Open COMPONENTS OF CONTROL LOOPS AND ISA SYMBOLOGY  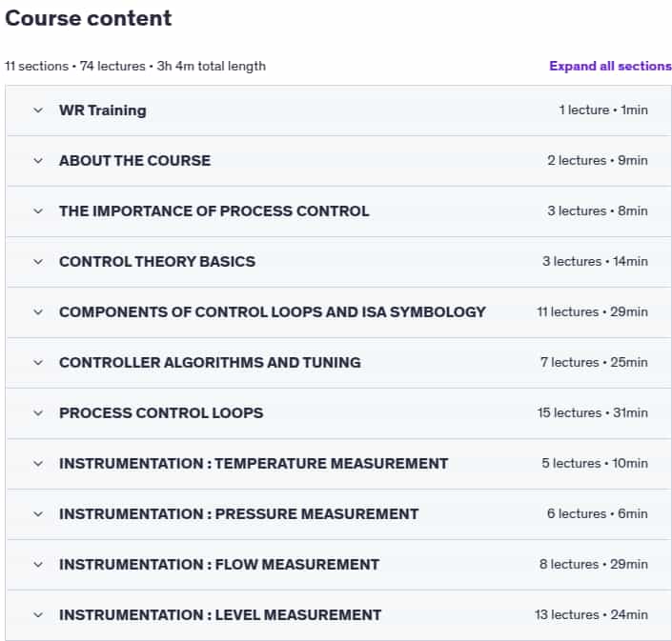point(273,312)
